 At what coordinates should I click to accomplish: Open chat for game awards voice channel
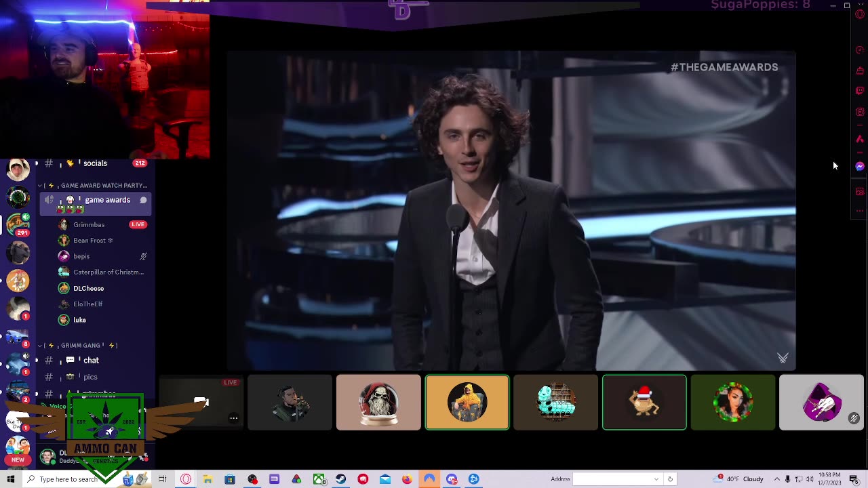coord(143,200)
